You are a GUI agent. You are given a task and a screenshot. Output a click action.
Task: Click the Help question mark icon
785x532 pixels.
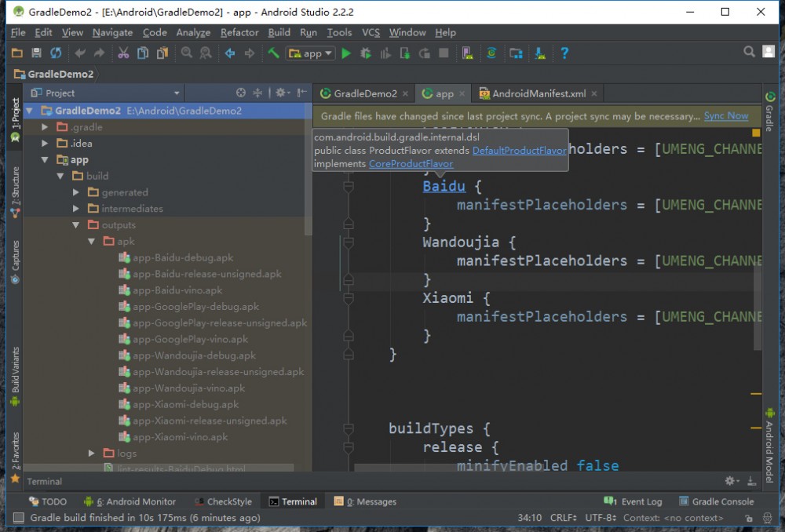(564, 53)
